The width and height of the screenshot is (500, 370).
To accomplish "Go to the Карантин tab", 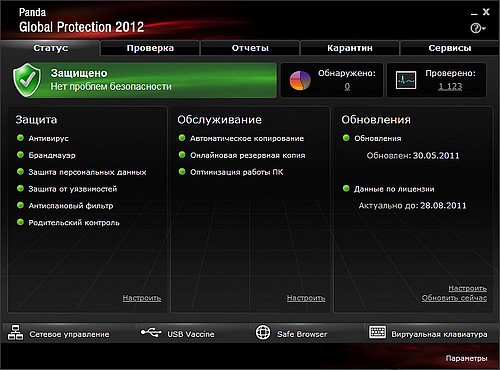I will pyautogui.click(x=350, y=48).
